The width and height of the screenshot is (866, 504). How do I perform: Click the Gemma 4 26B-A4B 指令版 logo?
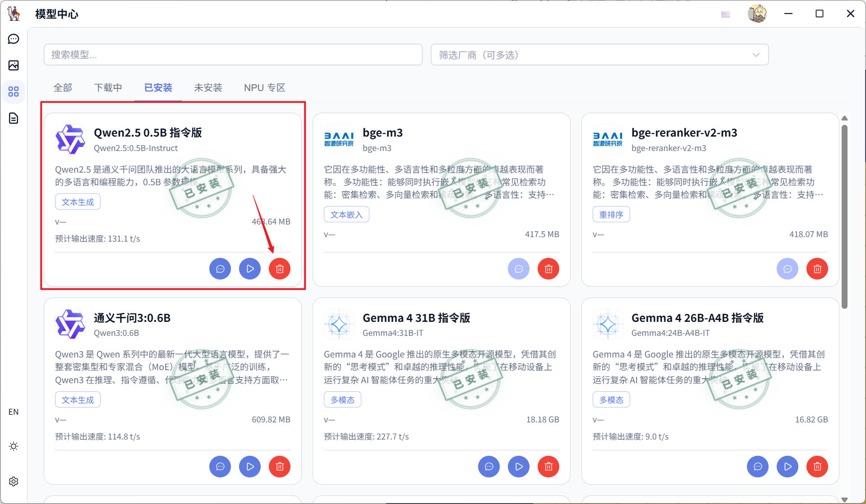(608, 324)
